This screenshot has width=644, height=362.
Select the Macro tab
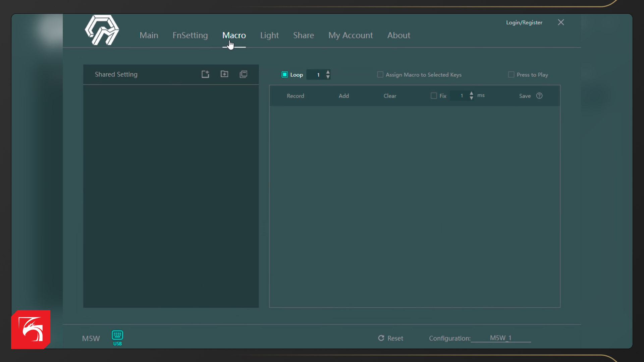coord(234,35)
